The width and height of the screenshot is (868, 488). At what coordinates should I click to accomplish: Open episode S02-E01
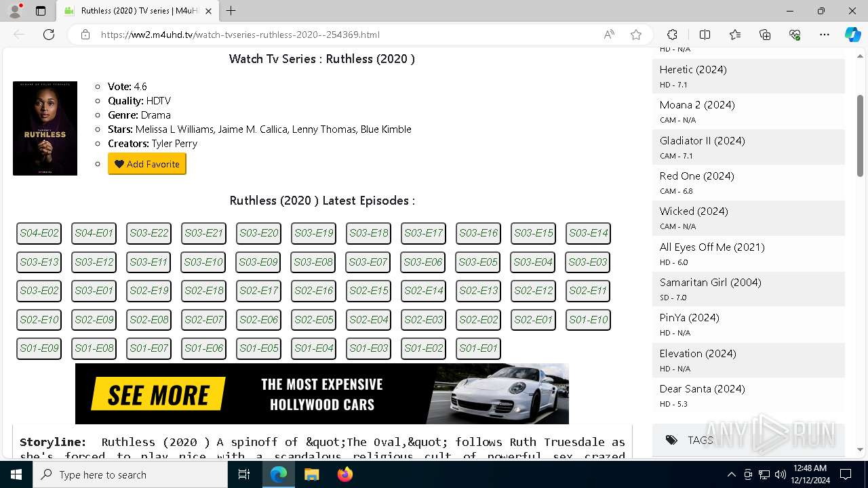pyautogui.click(x=534, y=320)
